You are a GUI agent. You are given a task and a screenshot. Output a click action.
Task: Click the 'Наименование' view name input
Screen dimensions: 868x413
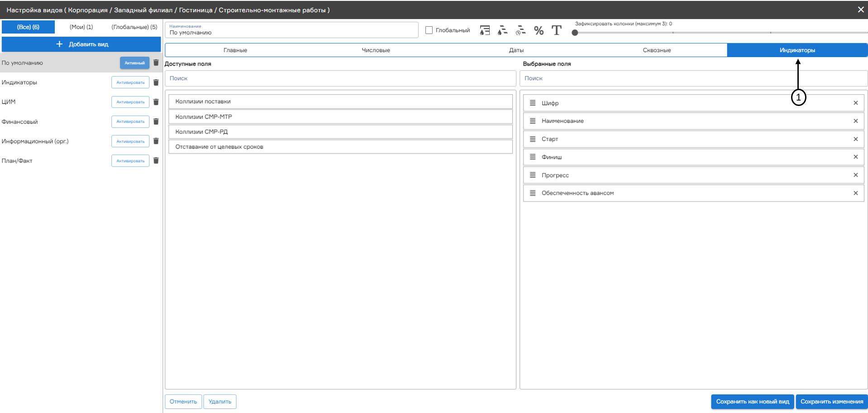coord(291,30)
